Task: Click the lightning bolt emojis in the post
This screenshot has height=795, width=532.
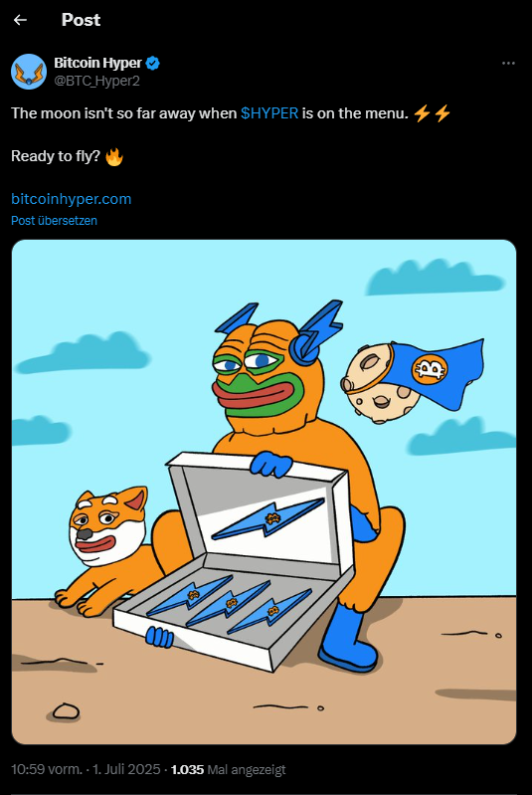Action: click(x=432, y=113)
